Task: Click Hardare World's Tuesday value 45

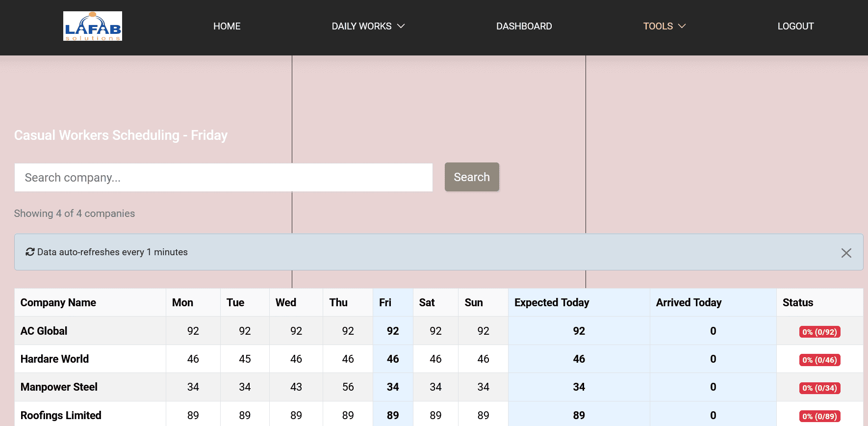Action: coord(245,359)
